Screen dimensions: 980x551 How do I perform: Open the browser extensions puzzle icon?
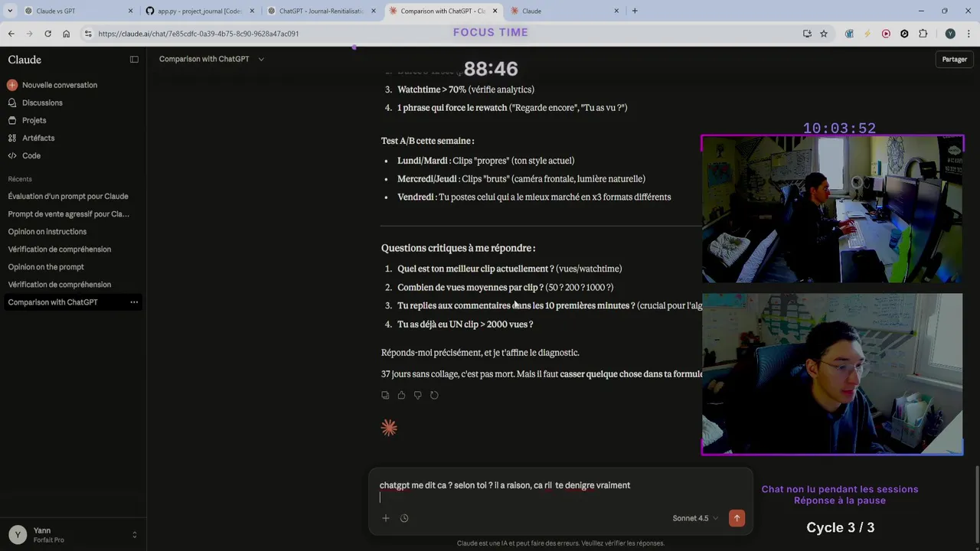point(923,34)
